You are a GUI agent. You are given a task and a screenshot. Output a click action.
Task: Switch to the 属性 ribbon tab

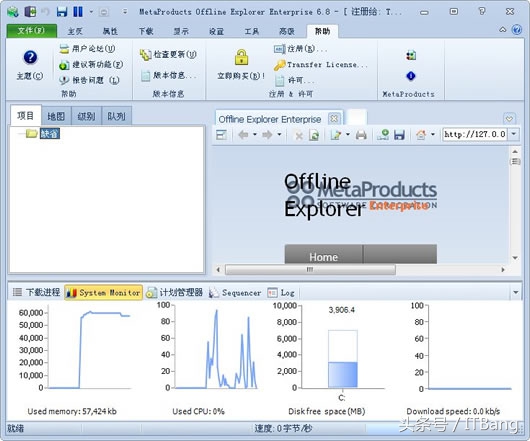tap(110, 31)
